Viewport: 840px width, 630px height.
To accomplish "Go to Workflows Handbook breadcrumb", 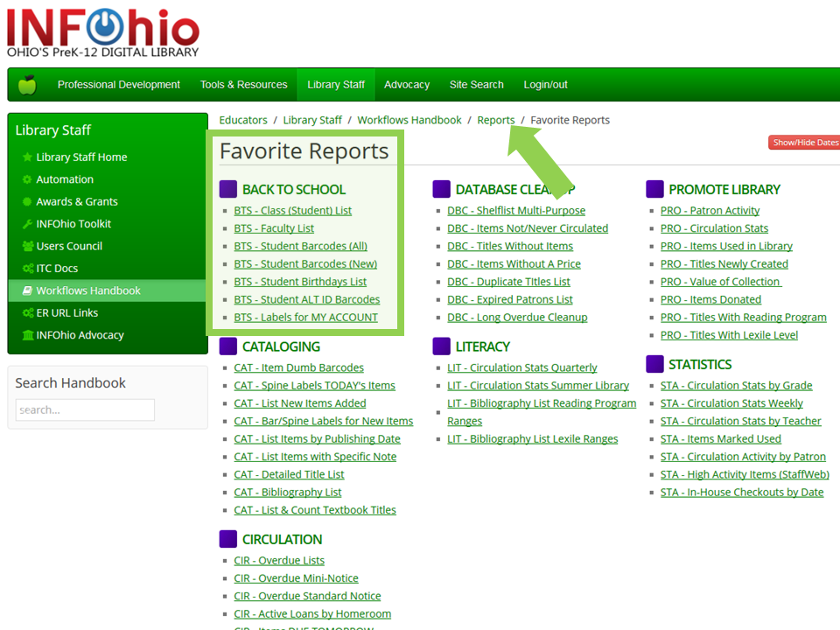I will pos(409,120).
